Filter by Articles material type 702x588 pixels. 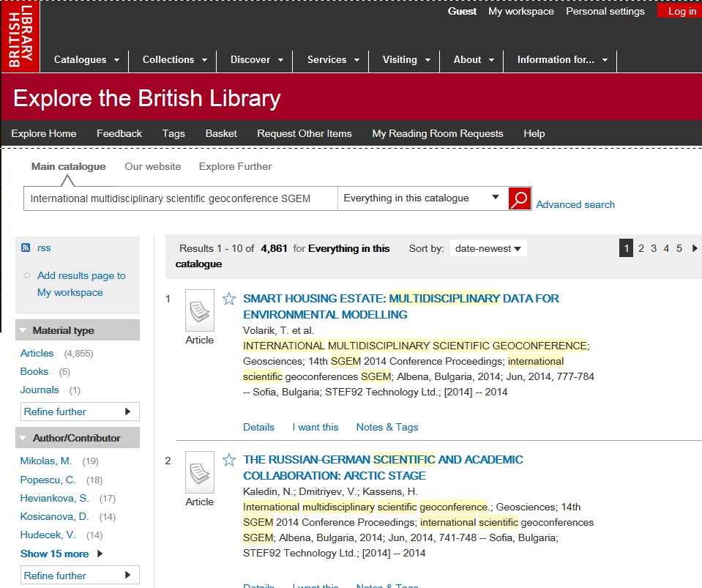[x=37, y=354]
